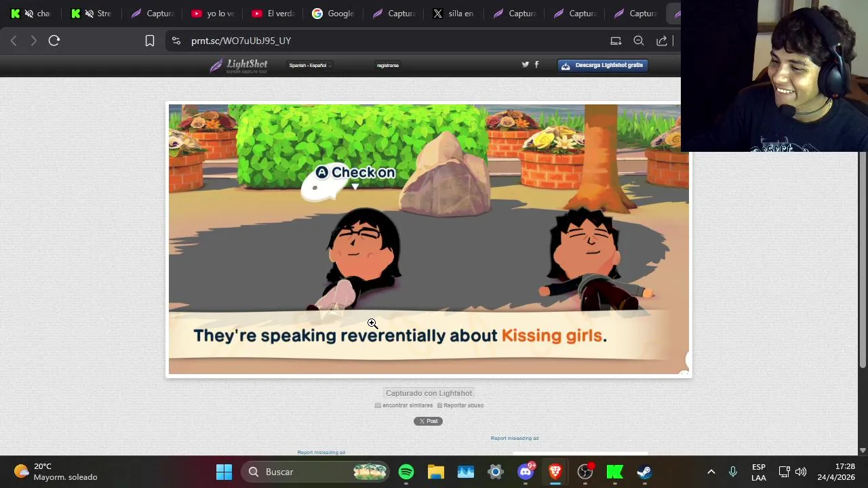
Task: Open File Explorer from the taskbar
Action: click(x=435, y=472)
